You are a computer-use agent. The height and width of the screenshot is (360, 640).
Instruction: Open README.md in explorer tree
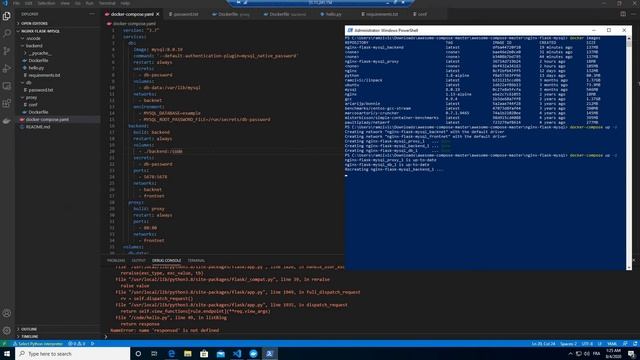tap(38, 127)
